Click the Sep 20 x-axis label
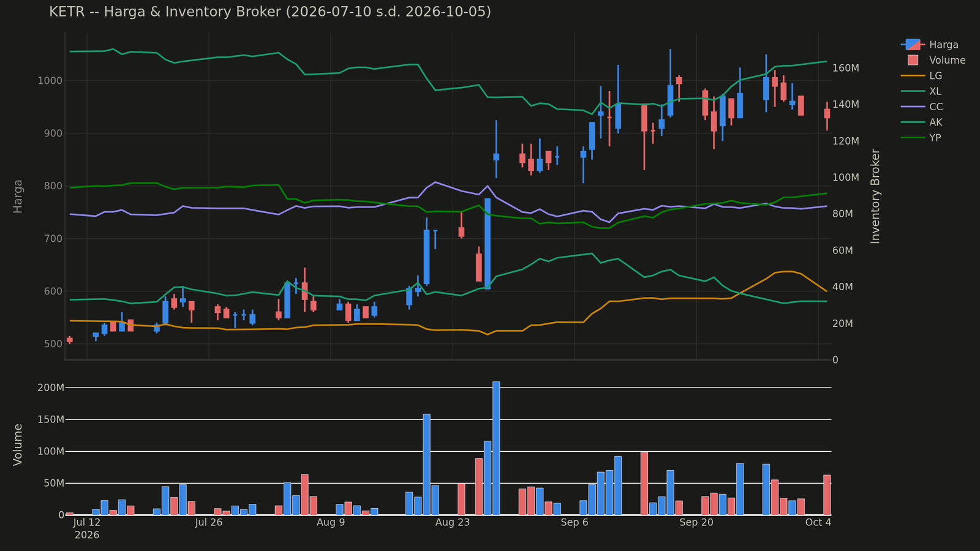Screen dimensions: 980x551 [x=696, y=522]
